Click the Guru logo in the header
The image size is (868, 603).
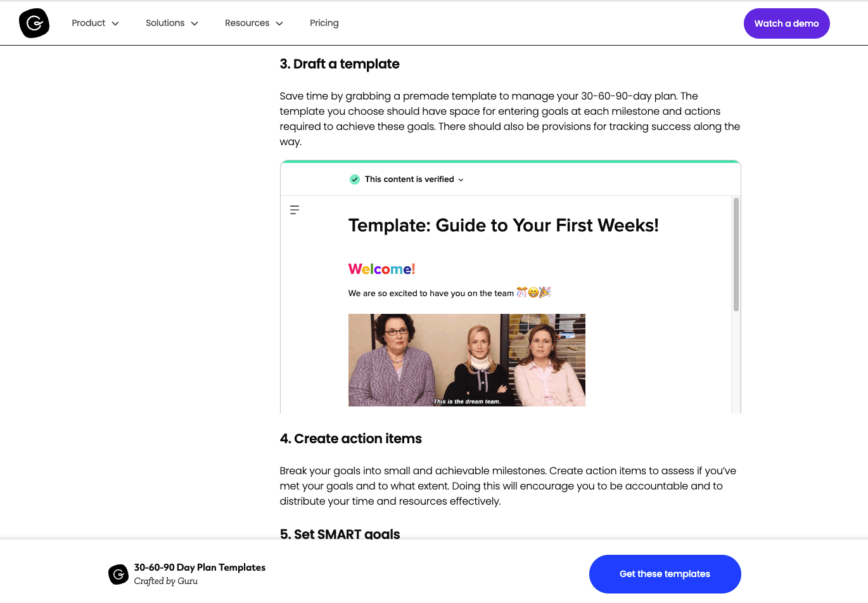[34, 23]
